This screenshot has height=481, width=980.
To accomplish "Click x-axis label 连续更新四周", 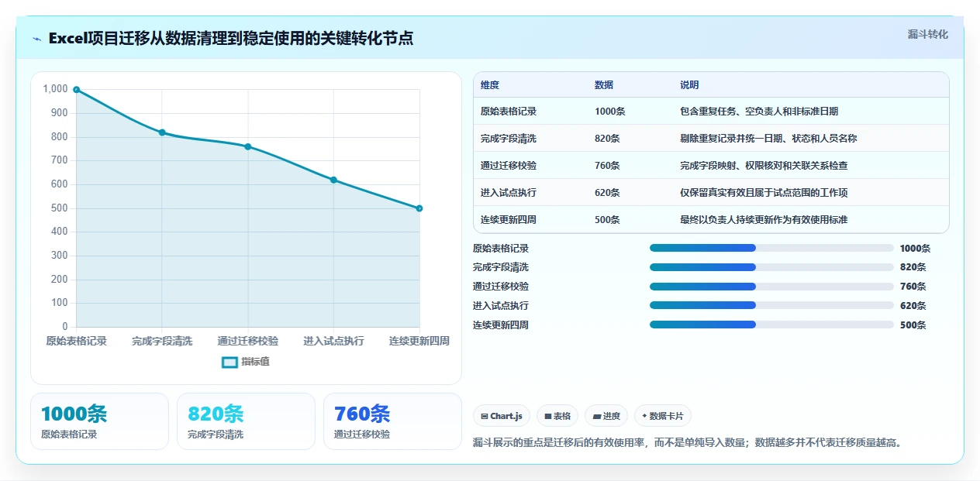I will point(419,341).
